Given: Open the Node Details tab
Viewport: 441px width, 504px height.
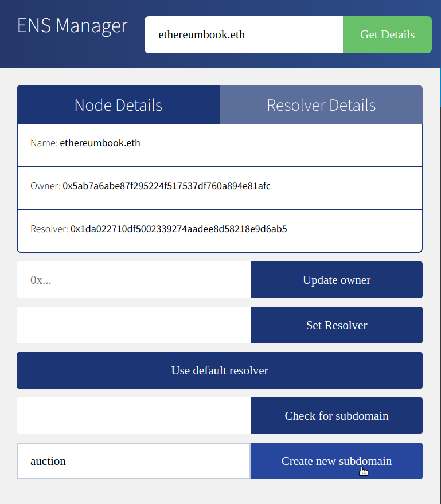Looking at the screenshot, I should (x=118, y=105).
